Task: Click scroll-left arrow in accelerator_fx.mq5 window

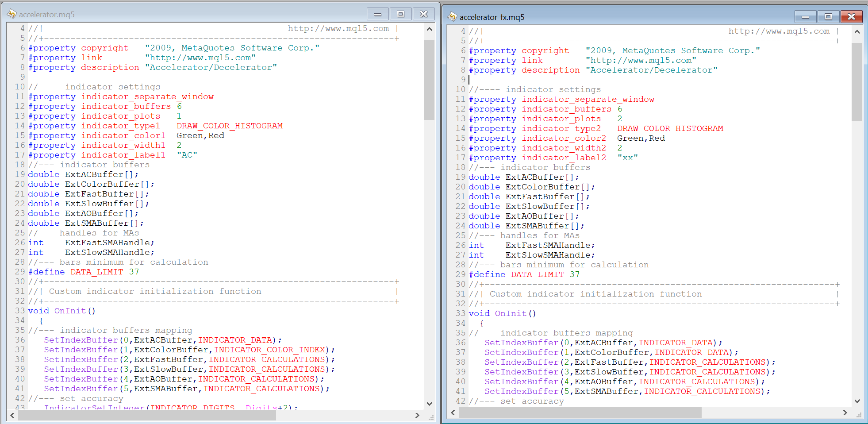Action: tap(453, 412)
